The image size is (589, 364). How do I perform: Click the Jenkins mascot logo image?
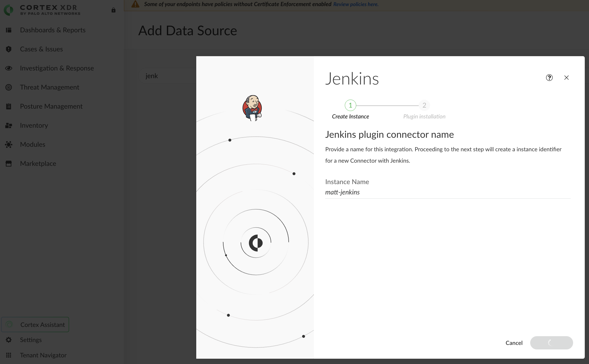pos(252,108)
